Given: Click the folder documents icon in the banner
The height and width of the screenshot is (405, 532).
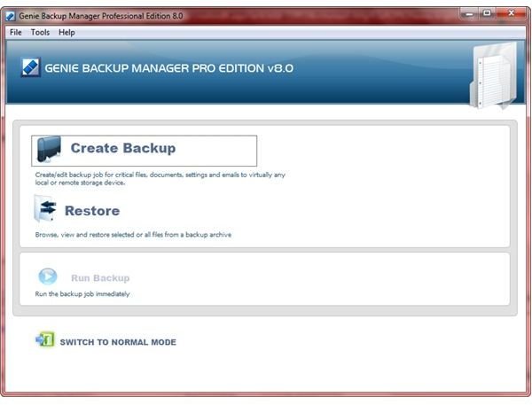Looking at the screenshot, I should (x=493, y=75).
